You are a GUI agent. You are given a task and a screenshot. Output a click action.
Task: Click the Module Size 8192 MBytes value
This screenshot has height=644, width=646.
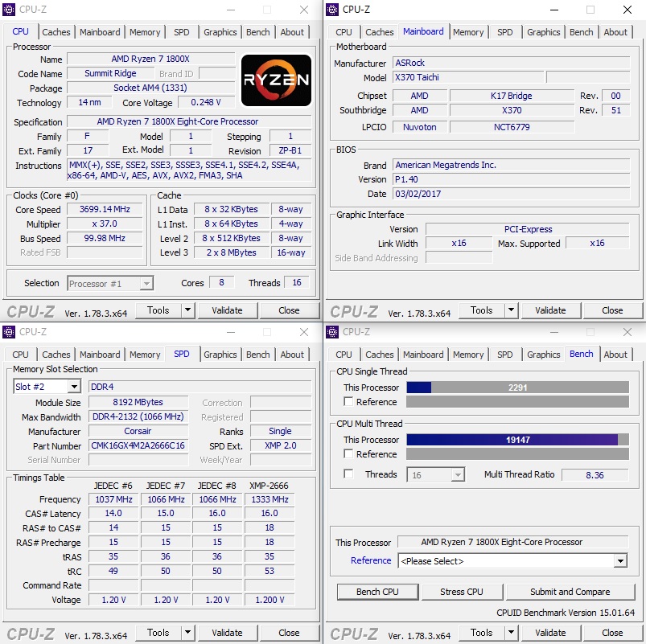click(138, 402)
